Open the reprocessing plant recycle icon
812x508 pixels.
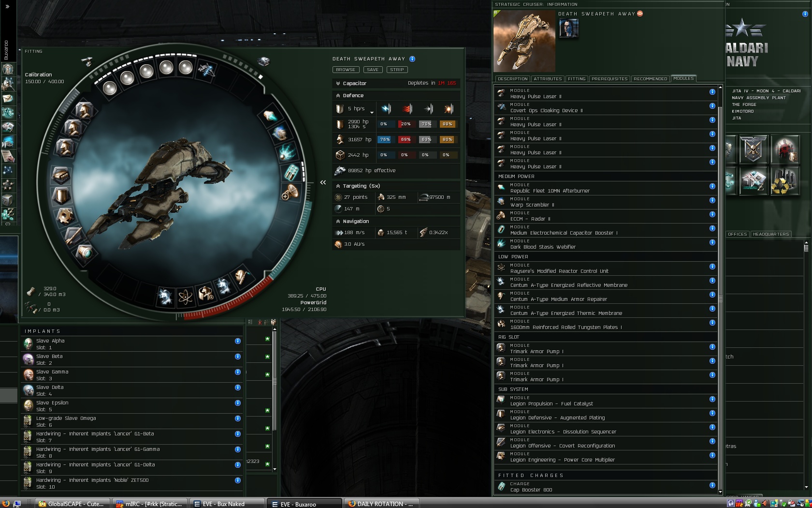[x=784, y=181]
